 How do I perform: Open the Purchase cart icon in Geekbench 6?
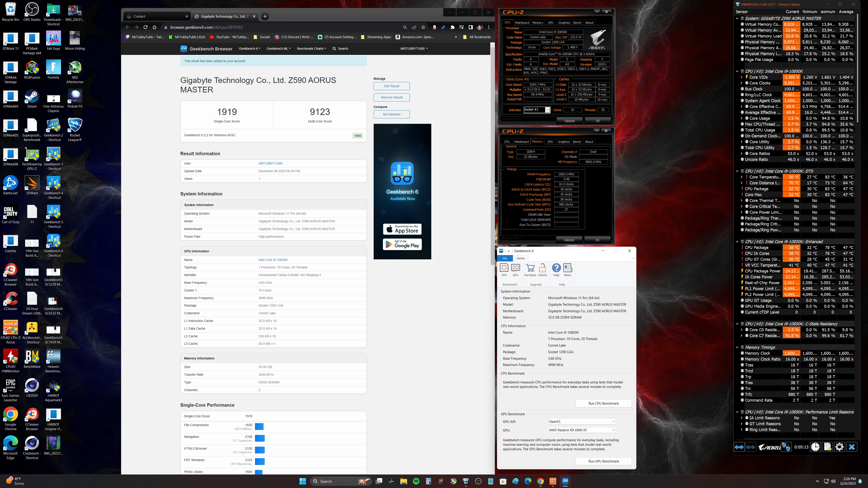coord(530,270)
